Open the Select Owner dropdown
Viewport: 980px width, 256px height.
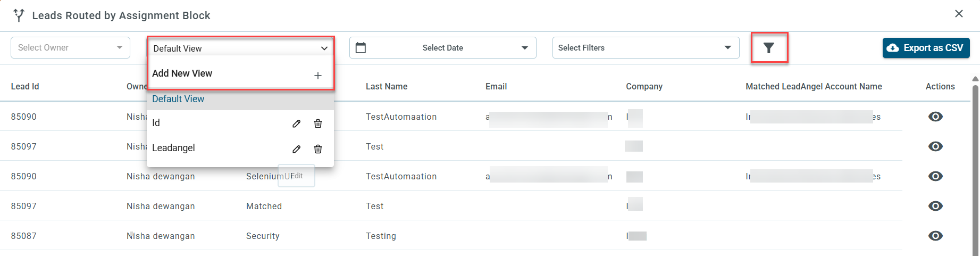click(70, 48)
